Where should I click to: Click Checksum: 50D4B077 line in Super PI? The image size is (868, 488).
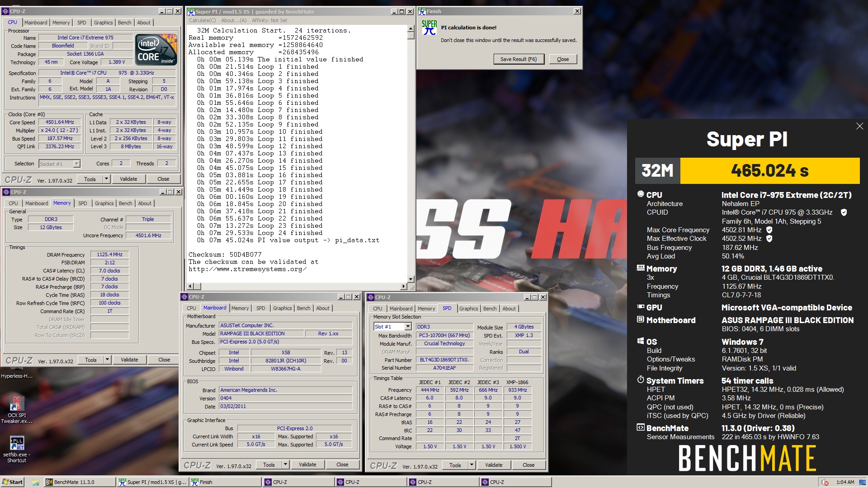tap(225, 255)
